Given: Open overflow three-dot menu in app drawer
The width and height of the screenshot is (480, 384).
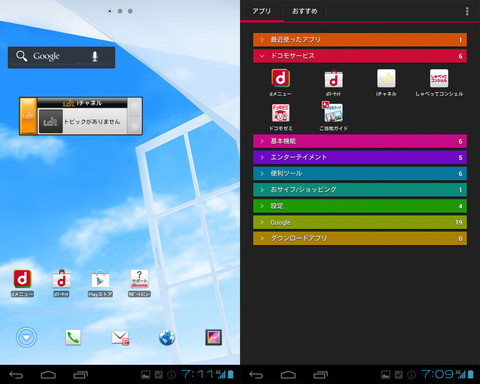Looking at the screenshot, I should 467,11.
